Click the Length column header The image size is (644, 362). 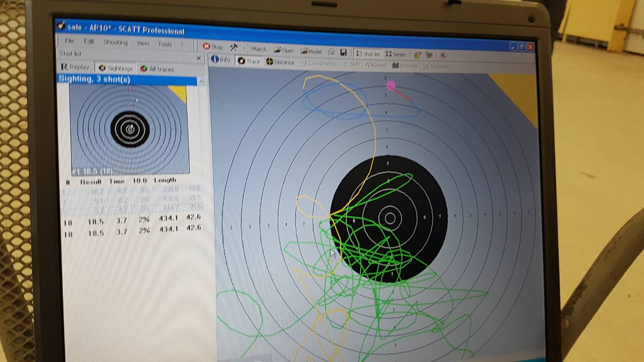tap(166, 180)
